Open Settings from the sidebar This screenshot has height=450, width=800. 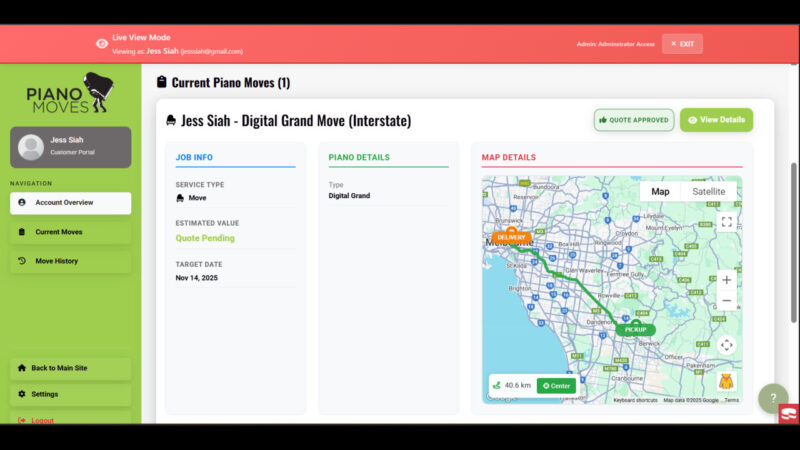click(70, 394)
